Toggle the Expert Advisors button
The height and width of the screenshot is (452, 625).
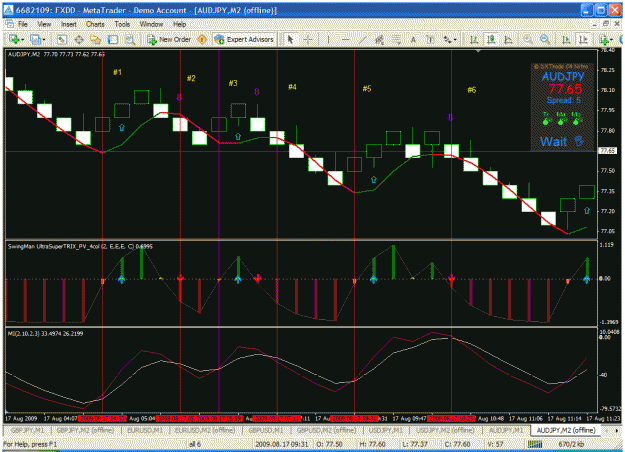pos(244,39)
